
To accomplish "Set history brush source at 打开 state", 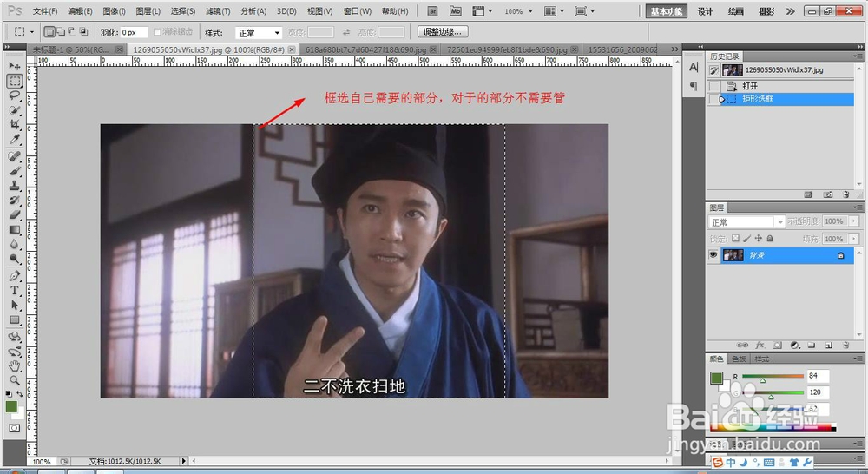I will coord(714,86).
